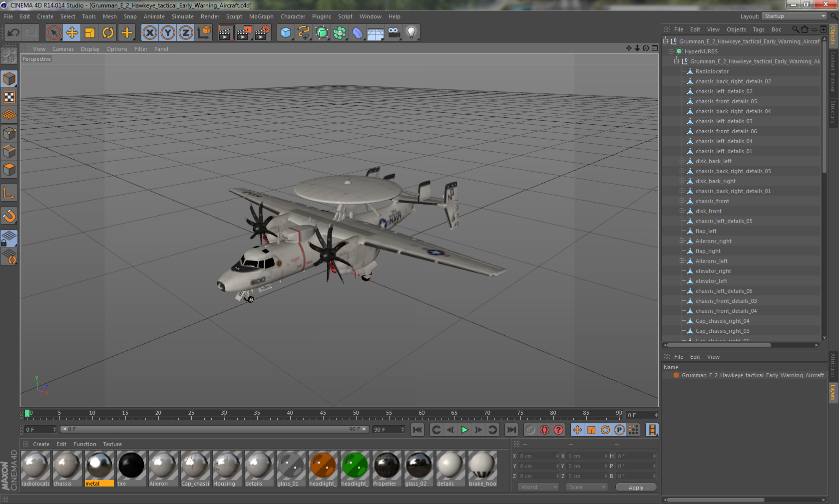839x504 pixels.
Task: Open the Layout Startup dropdown
Action: 795,16
